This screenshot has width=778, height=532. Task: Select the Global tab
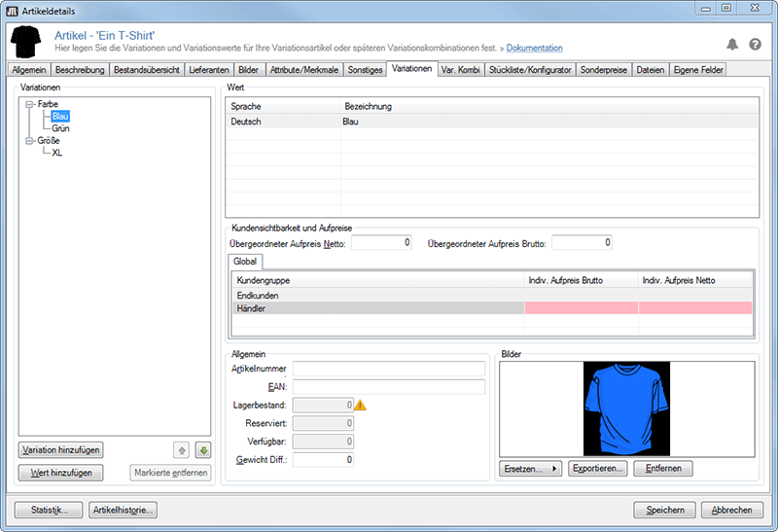(243, 262)
